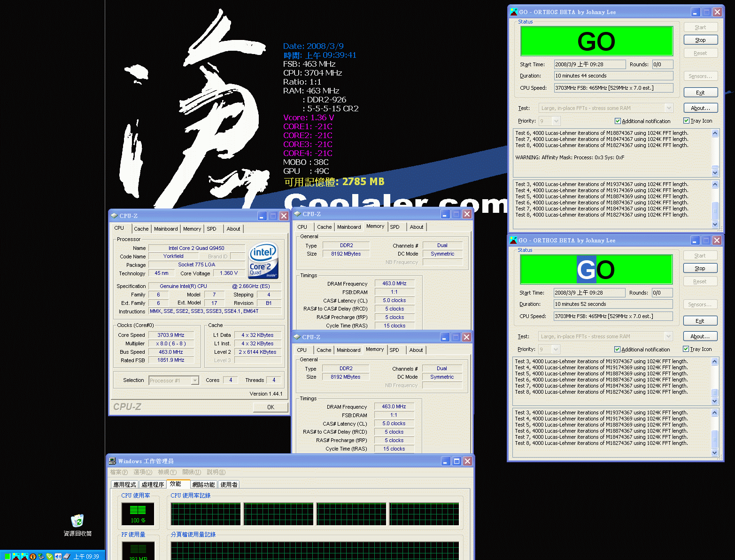Click upper log scrollbar in top ORTHOS
The image size is (735, 560).
point(715,153)
